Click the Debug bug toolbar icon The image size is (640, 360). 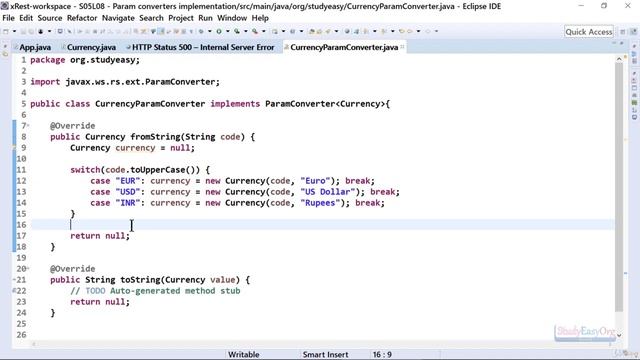coord(201,31)
